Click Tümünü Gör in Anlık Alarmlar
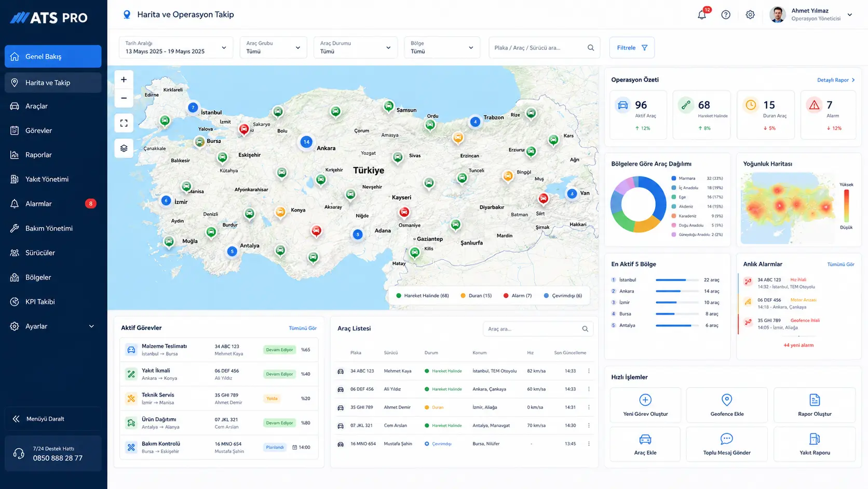 point(840,264)
